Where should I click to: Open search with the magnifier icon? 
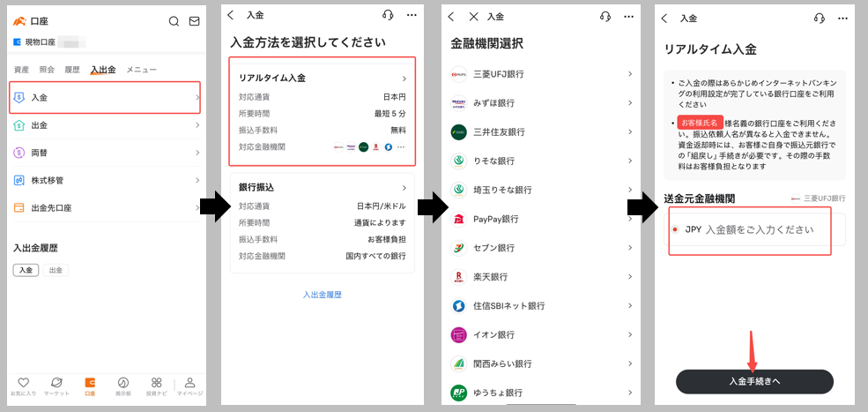(174, 21)
